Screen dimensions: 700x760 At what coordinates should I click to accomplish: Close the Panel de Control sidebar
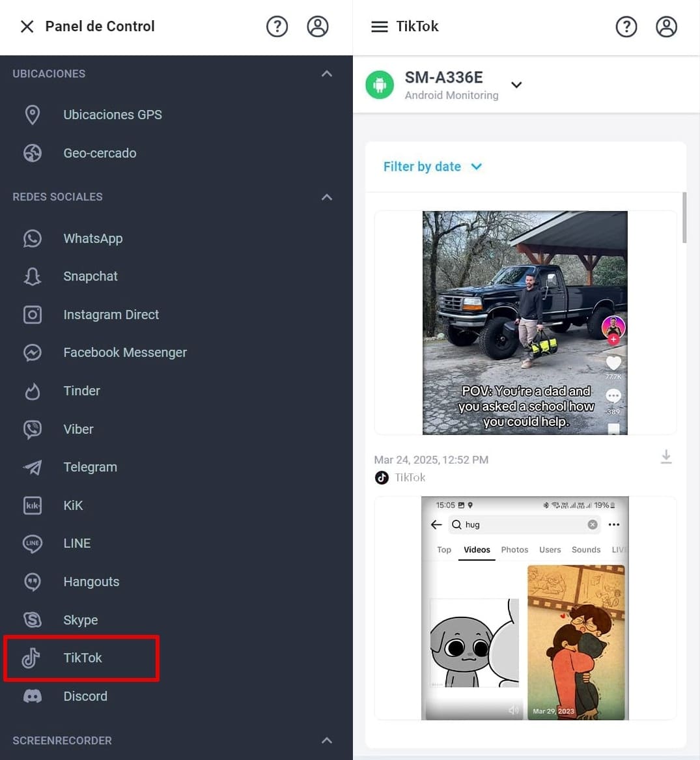[x=27, y=27]
